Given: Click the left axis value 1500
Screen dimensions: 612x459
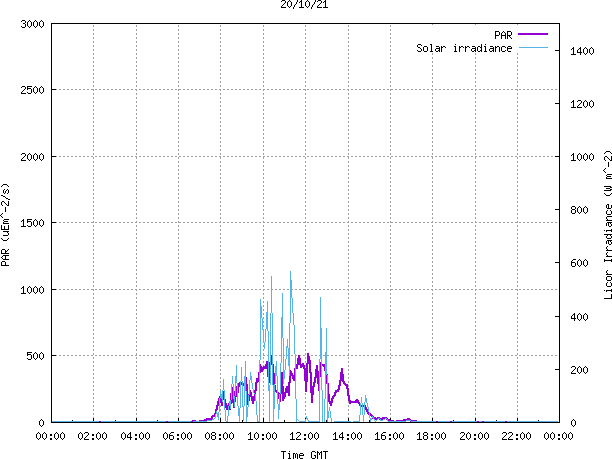Looking at the screenshot, I should pyautogui.click(x=32, y=223).
